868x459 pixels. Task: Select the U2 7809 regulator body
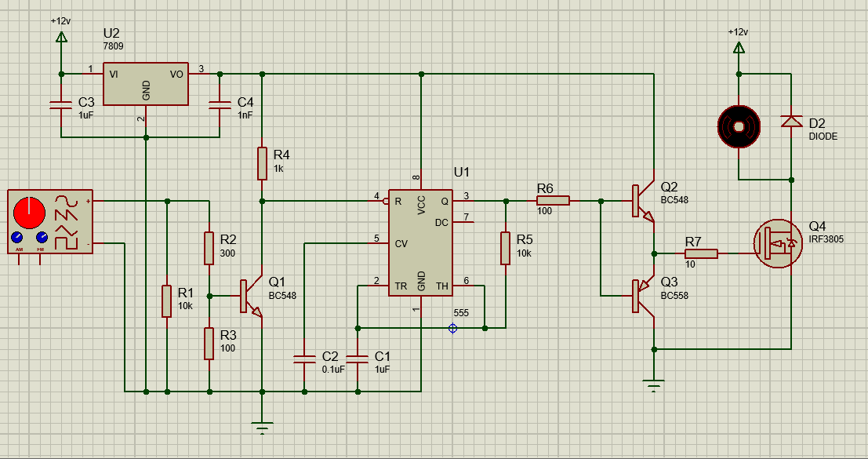pos(147,84)
